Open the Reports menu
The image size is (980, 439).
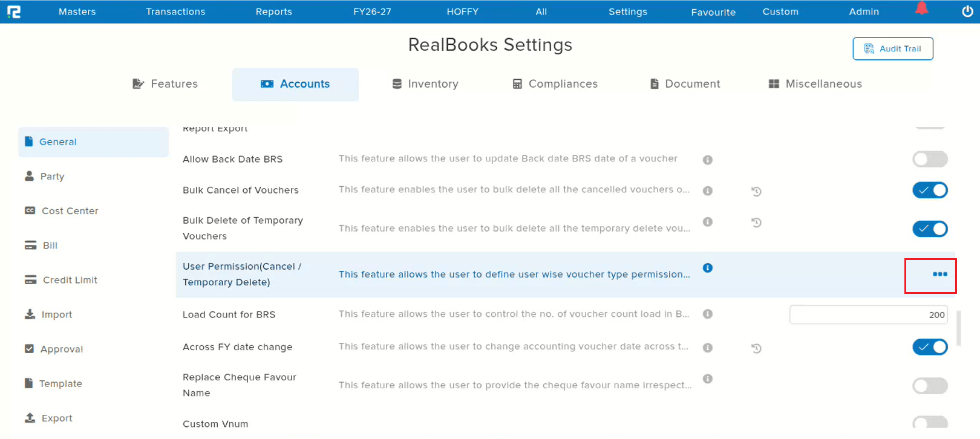(274, 11)
